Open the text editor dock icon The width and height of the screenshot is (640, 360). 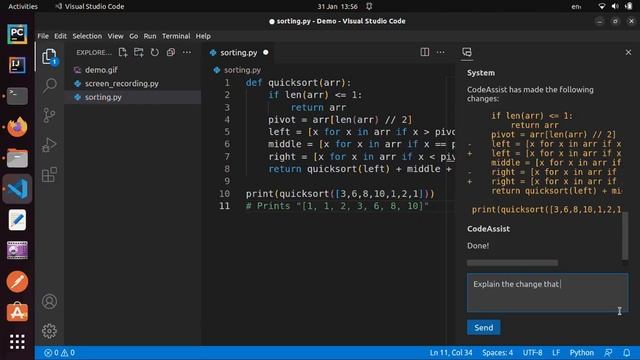click(17, 220)
